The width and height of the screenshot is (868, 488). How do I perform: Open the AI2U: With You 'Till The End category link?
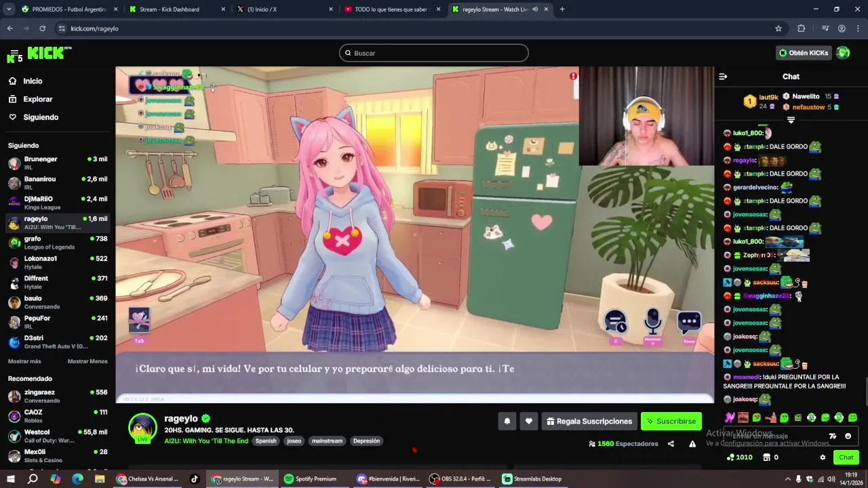click(x=206, y=441)
